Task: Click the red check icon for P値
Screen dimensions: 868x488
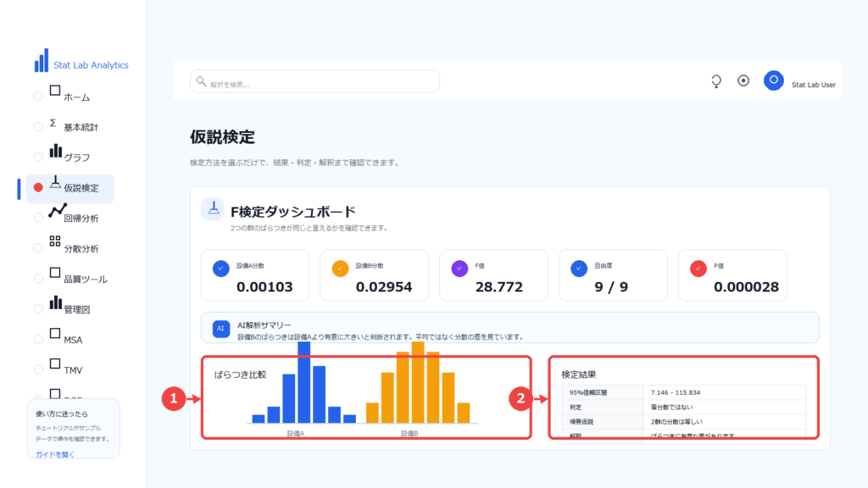Action: [x=698, y=269]
